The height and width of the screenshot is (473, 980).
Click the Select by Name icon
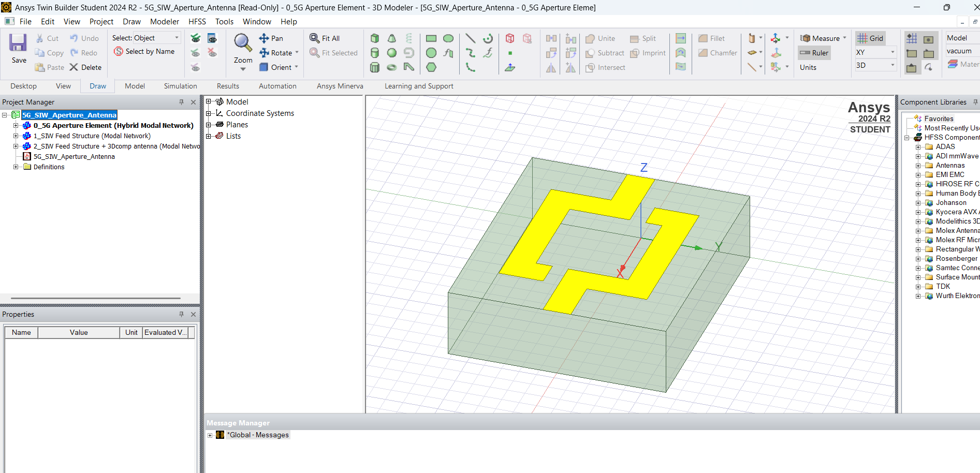(x=119, y=51)
